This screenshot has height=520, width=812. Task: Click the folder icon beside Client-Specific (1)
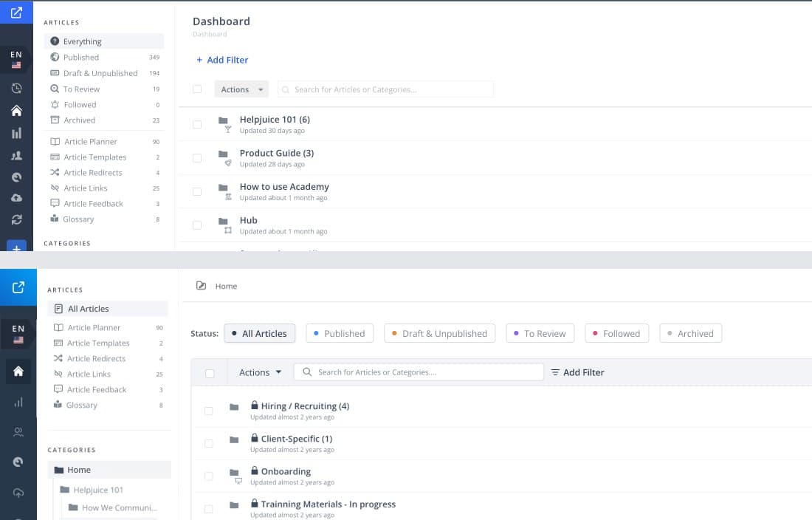point(234,439)
